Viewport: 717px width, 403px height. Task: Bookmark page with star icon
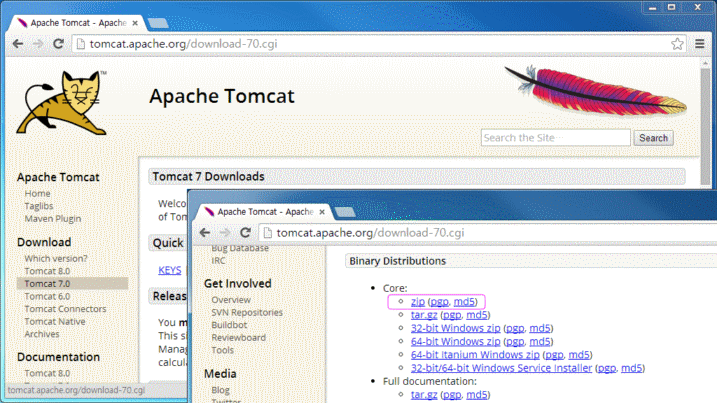(677, 44)
